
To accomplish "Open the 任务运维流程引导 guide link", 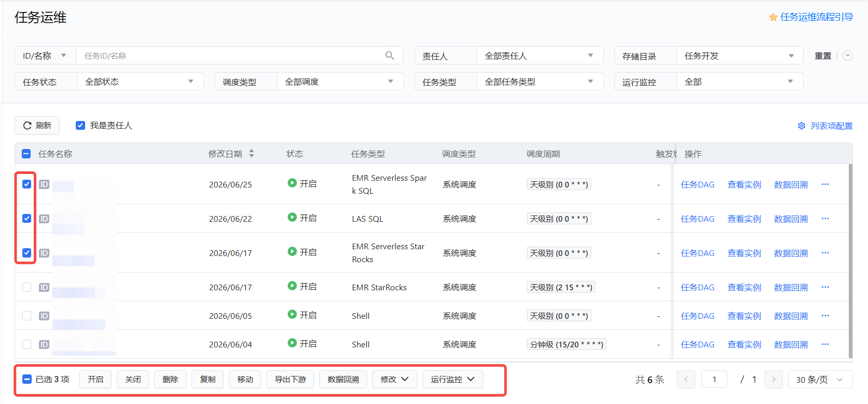I will tap(817, 17).
